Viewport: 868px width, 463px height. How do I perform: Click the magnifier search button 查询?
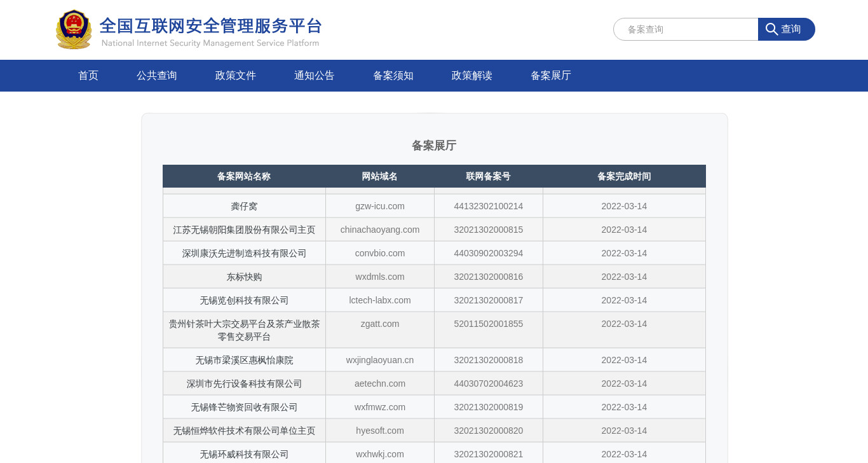click(786, 29)
